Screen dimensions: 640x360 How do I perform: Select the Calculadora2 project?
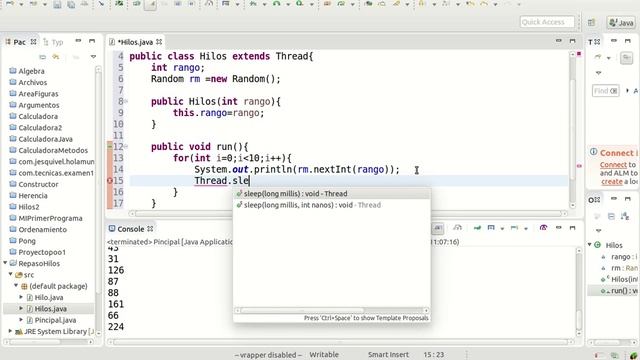coord(40,128)
